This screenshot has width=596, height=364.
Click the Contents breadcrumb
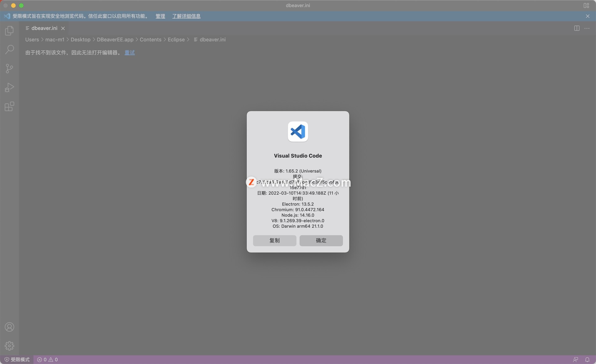click(151, 40)
